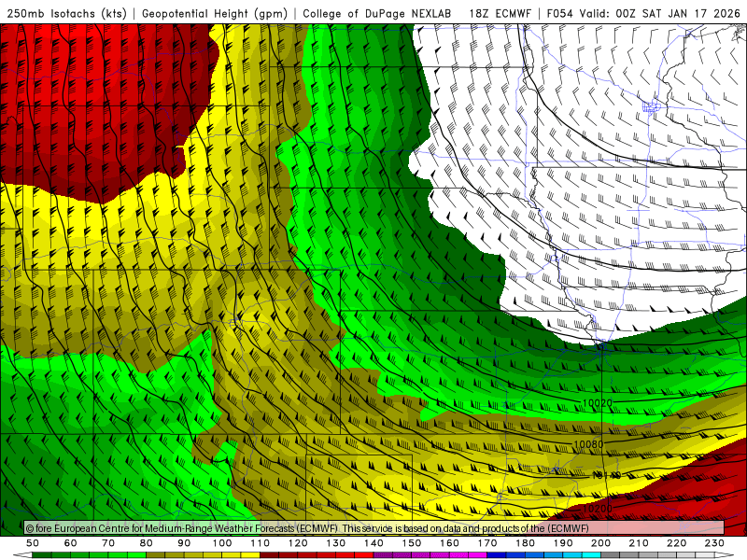This screenshot has height=560, width=747.
Task: Click the ECMWF copyright notice banner
Action: coord(374,528)
